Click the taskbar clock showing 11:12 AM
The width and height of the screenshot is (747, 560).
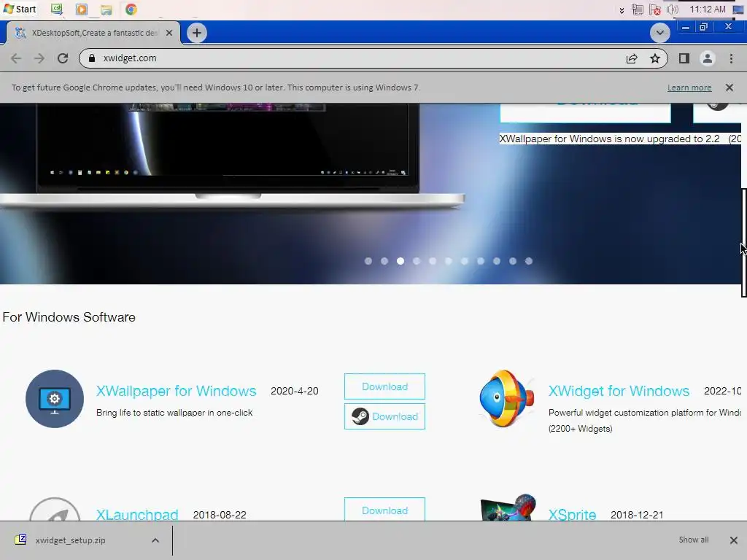click(708, 9)
